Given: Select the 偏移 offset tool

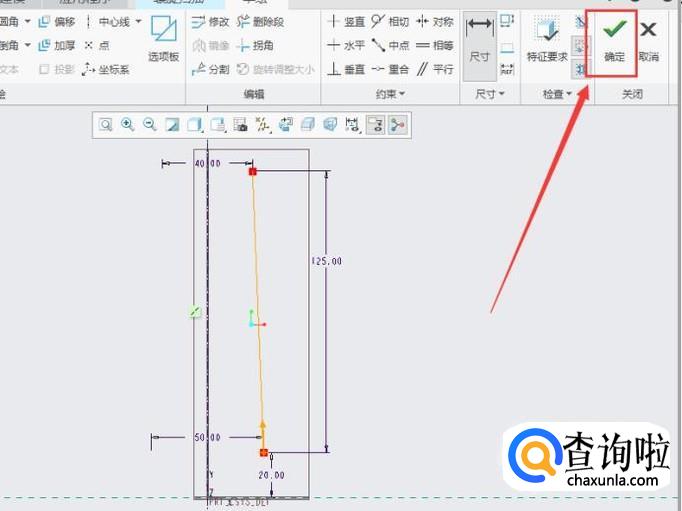Looking at the screenshot, I should tap(57, 21).
